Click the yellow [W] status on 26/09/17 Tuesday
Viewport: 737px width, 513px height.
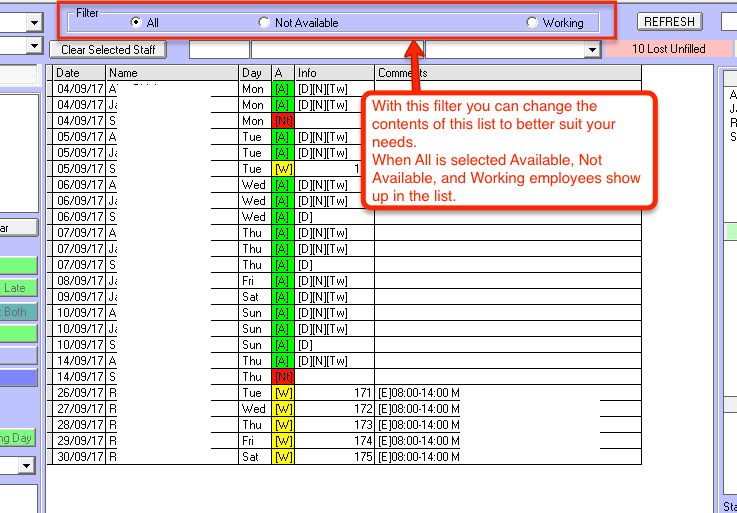[282, 393]
